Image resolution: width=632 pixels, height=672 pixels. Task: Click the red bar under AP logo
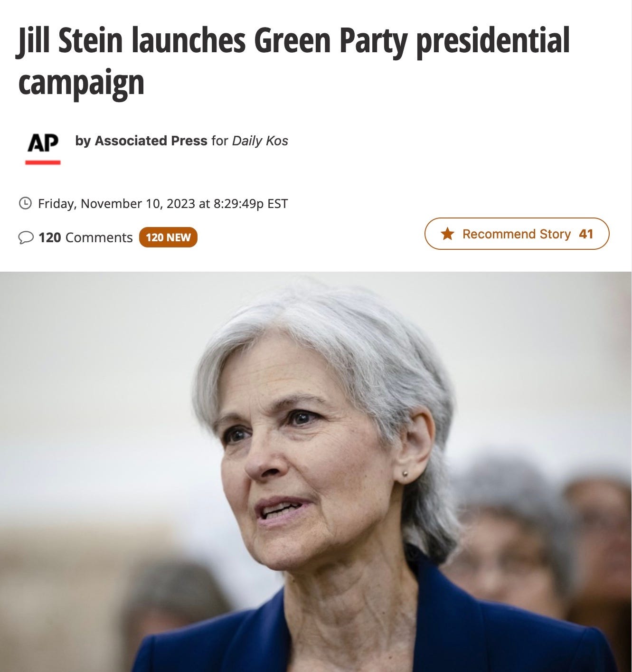43,162
